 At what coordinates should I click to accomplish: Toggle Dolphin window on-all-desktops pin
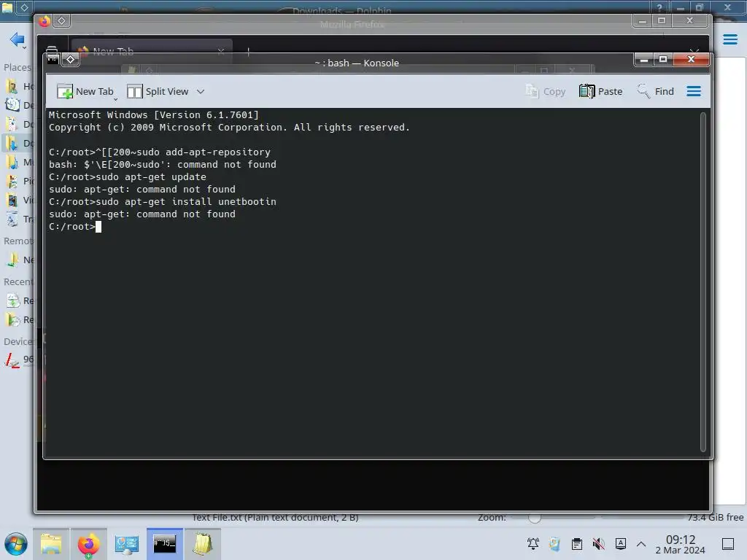point(24,7)
